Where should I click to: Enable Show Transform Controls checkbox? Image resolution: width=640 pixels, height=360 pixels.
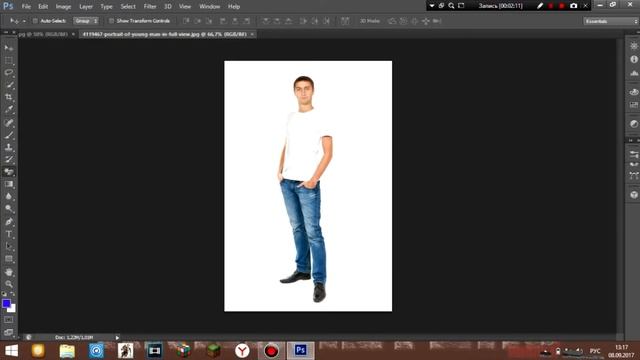pyautogui.click(x=111, y=21)
